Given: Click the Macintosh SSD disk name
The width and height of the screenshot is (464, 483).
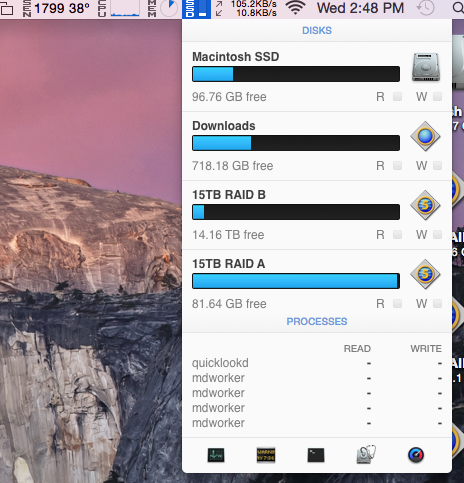Looking at the screenshot, I should [x=235, y=57].
